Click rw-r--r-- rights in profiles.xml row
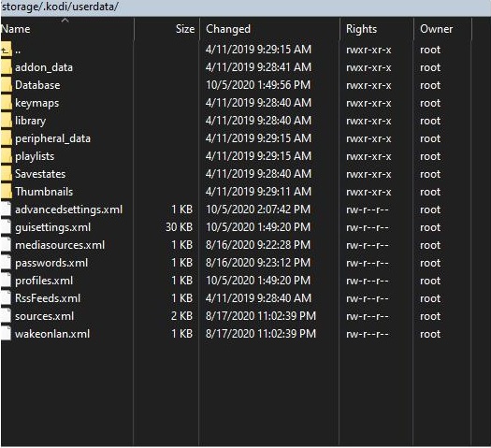This screenshot has height=448, width=491. click(x=367, y=281)
